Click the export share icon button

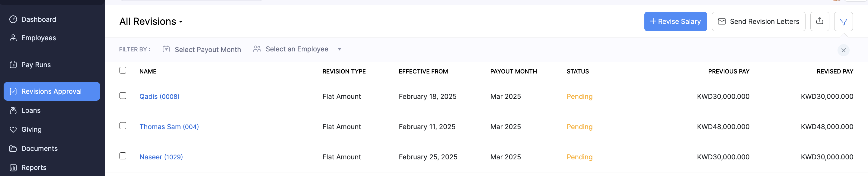point(819,21)
